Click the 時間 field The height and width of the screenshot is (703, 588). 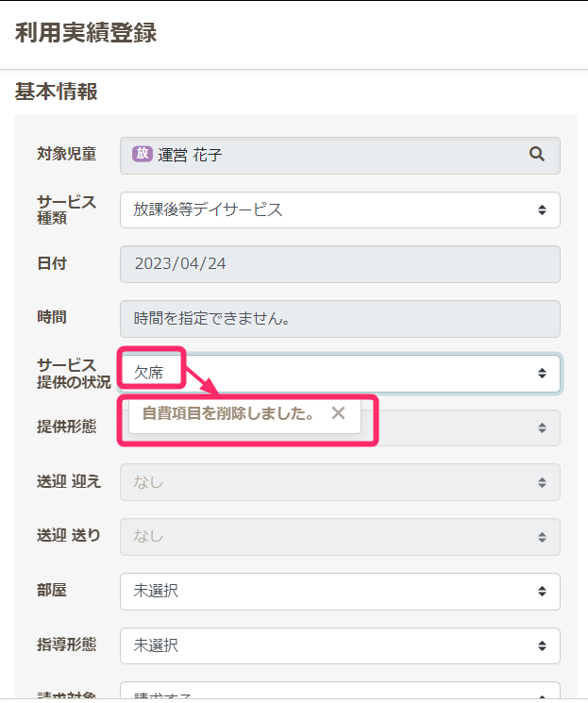pos(340,318)
